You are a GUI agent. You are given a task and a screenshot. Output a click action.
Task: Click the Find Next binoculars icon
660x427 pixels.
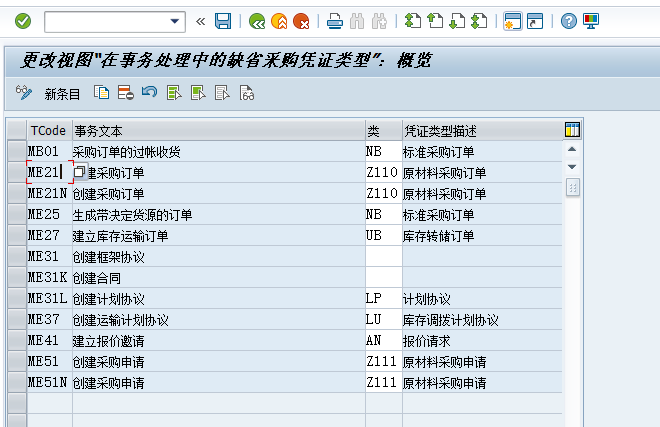point(379,21)
